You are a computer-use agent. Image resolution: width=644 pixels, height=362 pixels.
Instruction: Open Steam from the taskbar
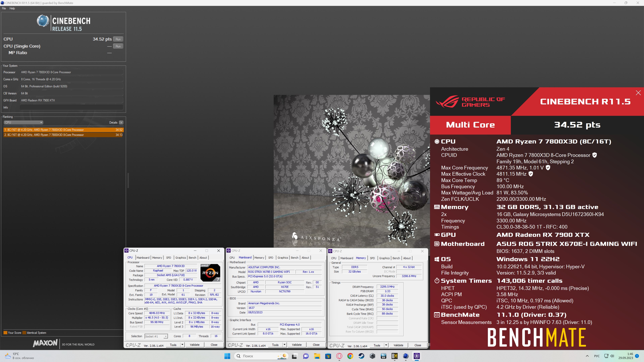pyautogui.click(x=361, y=356)
